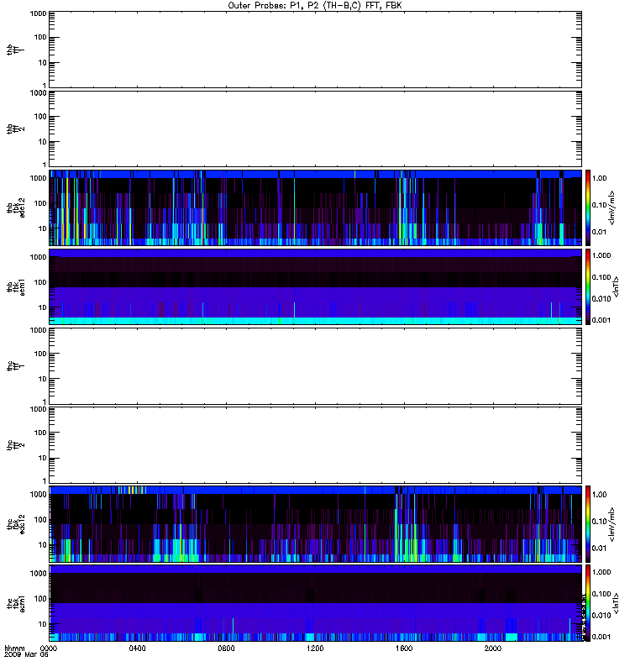Click the <|mV/m|> unit label beside thb edc12
This screenshot has height=672, width=630.
point(612,207)
